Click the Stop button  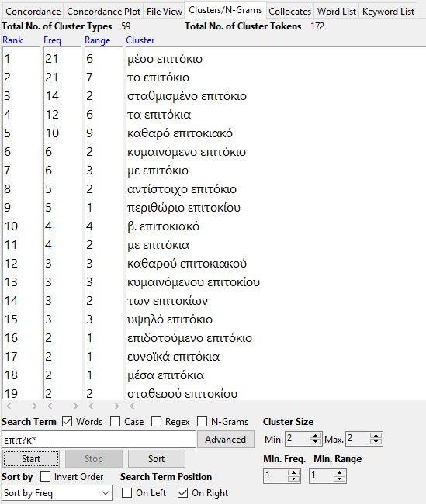94,459
